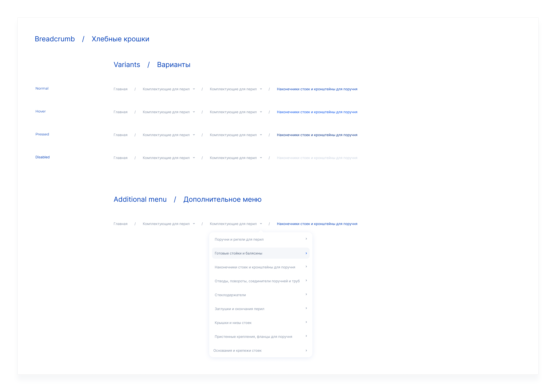This screenshot has width=556, height=392.
Task: Choose 'Стеклодержатели' from dropdown menu
Action: point(230,295)
